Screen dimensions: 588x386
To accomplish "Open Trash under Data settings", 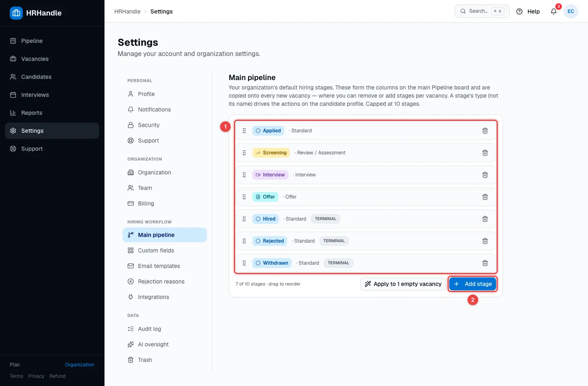I will [x=165, y=360].
